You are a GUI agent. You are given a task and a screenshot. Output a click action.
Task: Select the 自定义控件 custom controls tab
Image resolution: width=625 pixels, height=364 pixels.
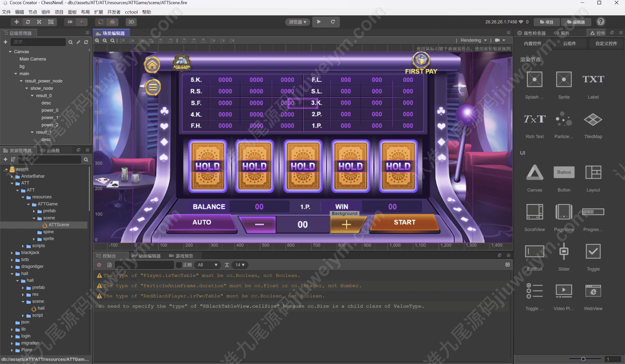coord(606,43)
